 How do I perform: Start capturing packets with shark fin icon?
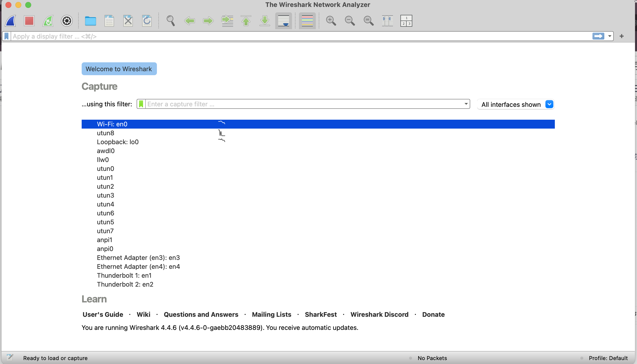tap(11, 21)
